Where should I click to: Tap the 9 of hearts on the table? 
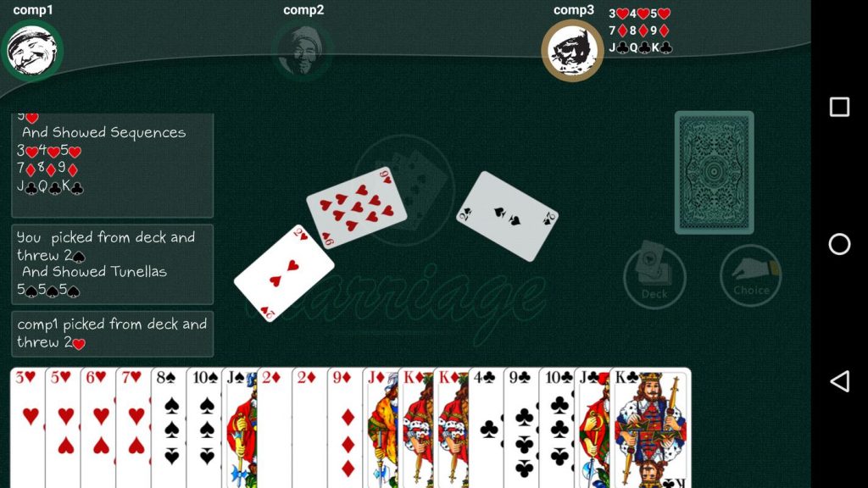(357, 208)
